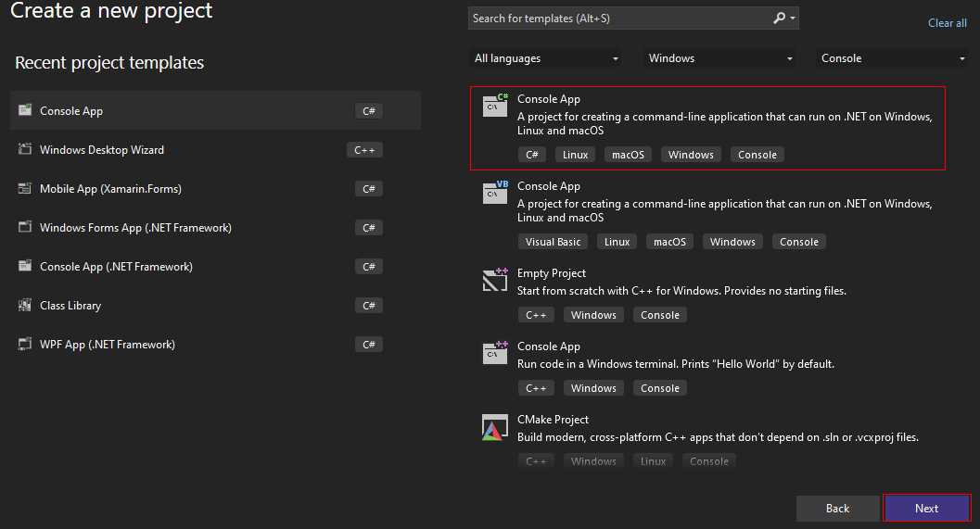Click the CMake Project template icon
Image resolution: width=980 pixels, height=529 pixels.
(x=495, y=428)
